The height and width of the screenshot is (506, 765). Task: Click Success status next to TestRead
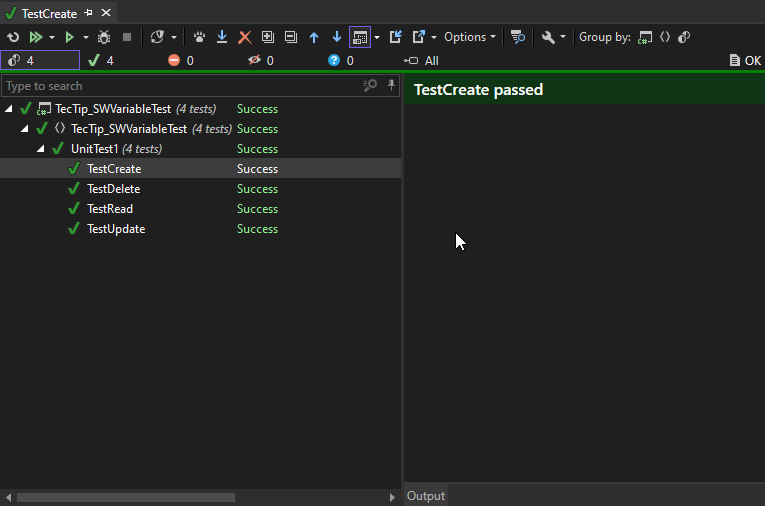(x=258, y=209)
